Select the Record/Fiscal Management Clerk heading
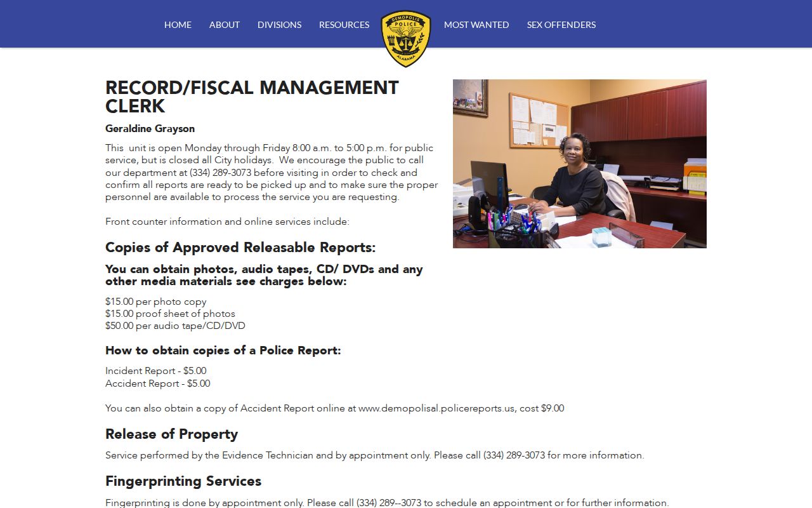 point(252,97)
